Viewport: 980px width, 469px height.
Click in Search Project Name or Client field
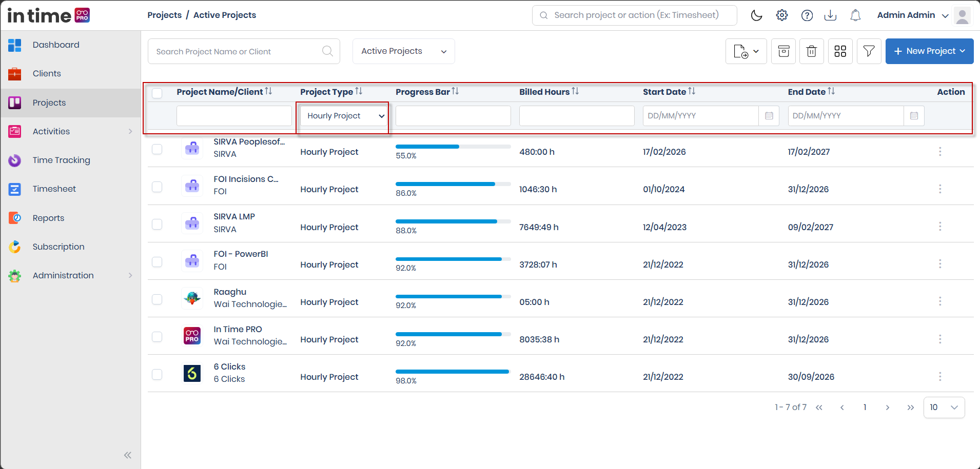pos(244,51)
